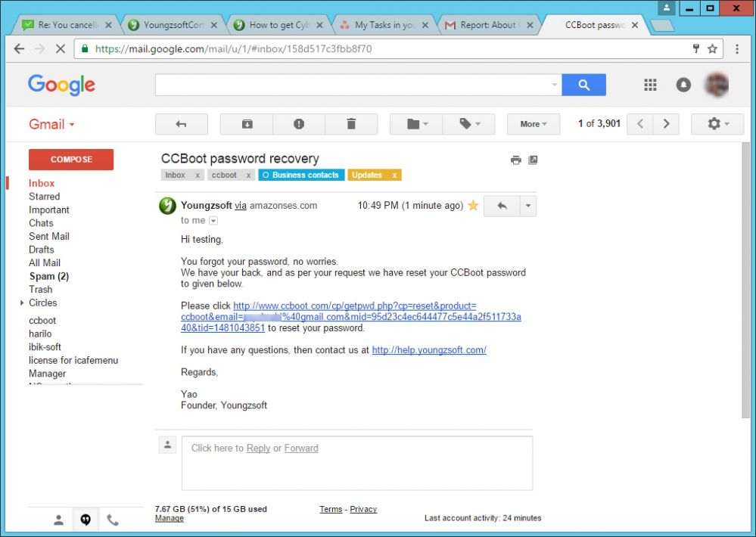Open the harilo label
The width and height of the screenshot is (756, 537).
[x=40, y=334]
